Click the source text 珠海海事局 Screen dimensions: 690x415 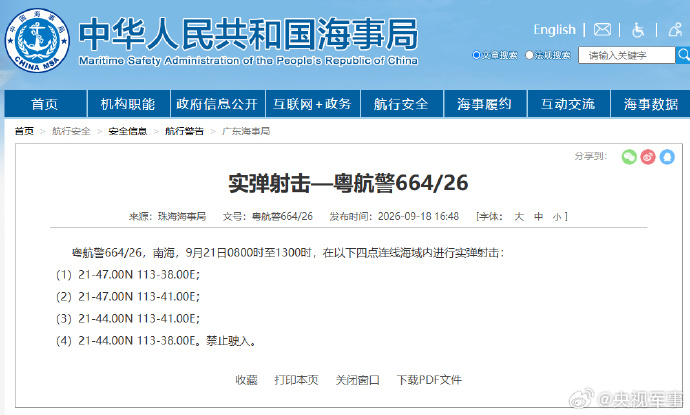tap(182, 217)
